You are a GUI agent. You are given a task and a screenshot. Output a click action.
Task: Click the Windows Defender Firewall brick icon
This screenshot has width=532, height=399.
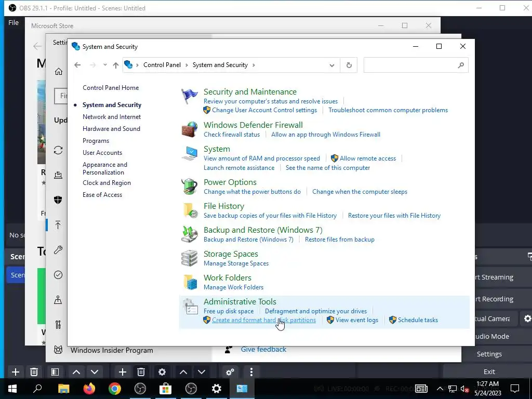click(189, 129)
